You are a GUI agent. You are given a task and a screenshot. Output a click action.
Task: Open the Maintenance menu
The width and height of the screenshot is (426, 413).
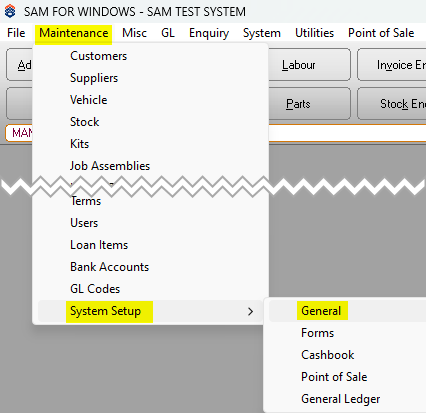pyautogui.click(x=73, y=33)
